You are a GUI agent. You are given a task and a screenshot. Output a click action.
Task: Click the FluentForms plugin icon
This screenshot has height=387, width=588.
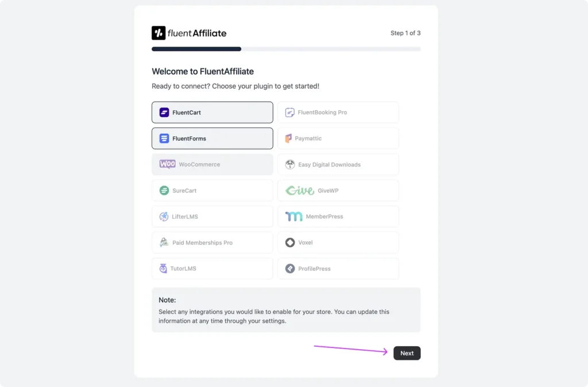tap(164, 138)
